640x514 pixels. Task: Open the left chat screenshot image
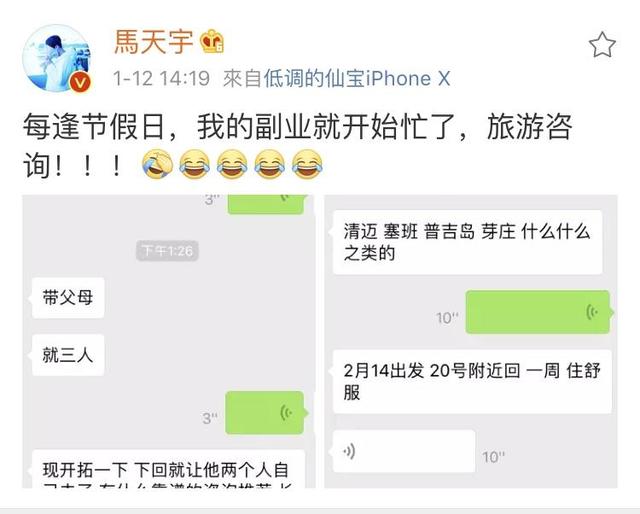pos(169,341)
